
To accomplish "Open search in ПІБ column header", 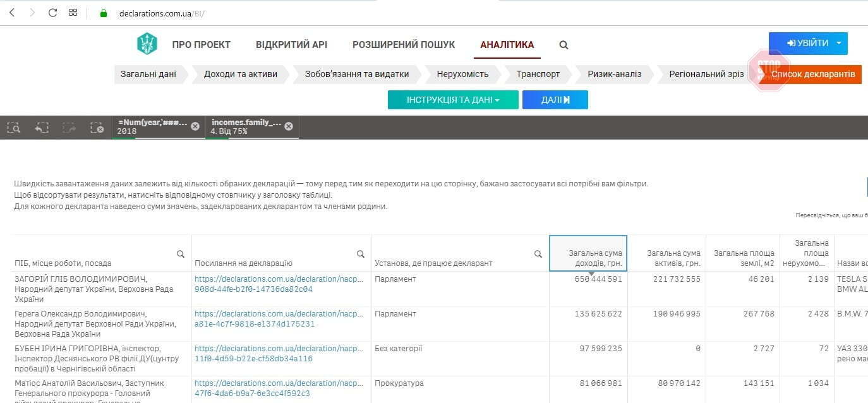I will pos(181,253).
